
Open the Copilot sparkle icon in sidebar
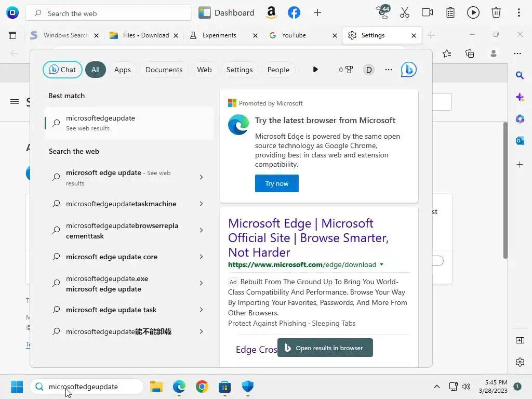coord(520,97)
